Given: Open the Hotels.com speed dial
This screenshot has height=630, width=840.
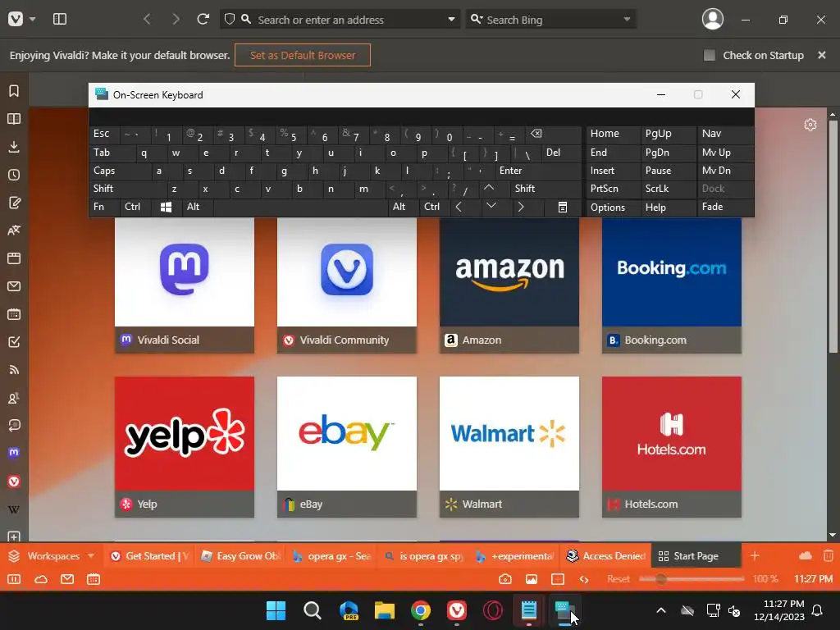Looking at the screenshot, I should [x=671, y=447].
